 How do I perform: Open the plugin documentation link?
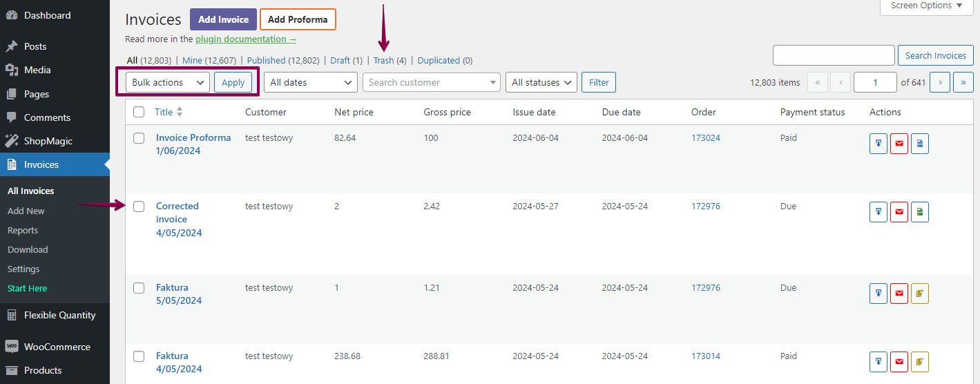tap(245, 39)
